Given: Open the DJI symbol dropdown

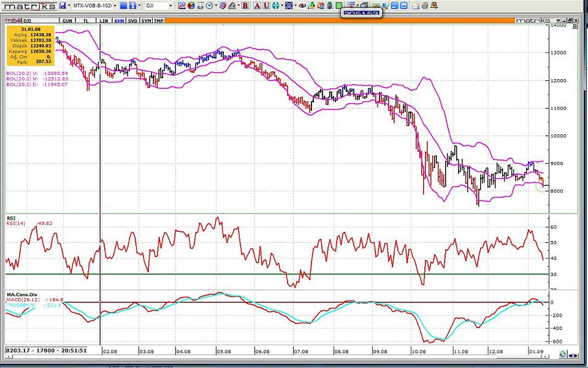Looking at the screenshot, I should click(170, 6).
